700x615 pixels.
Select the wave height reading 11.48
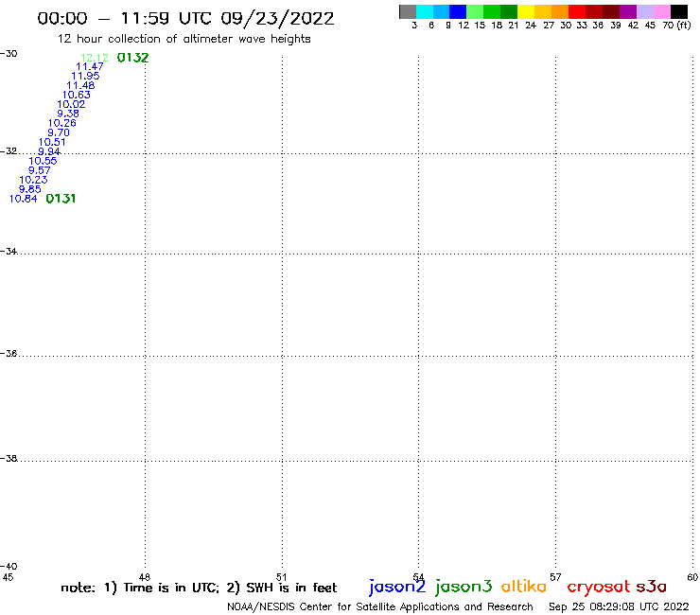pyautogui.click(x=80, y=85)
